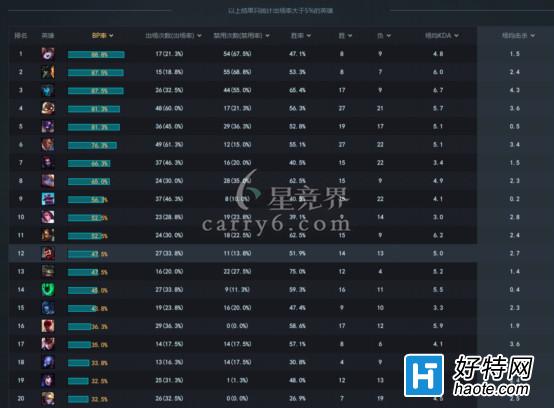The height and width of the screenshot is (408, 554).
Task: Open the champion avatar in rank 4 row
Action: pyautogui.click(x=48, y=108)
